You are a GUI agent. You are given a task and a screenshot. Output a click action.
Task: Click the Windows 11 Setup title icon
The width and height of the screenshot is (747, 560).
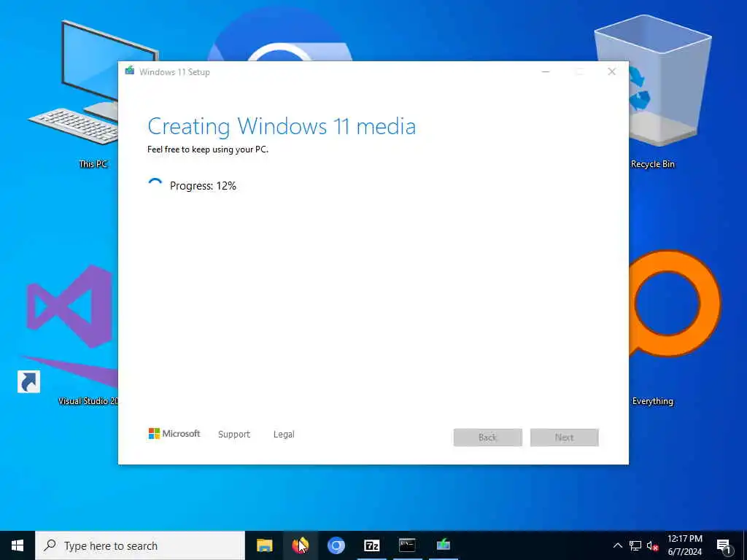(x=130, y=71)
